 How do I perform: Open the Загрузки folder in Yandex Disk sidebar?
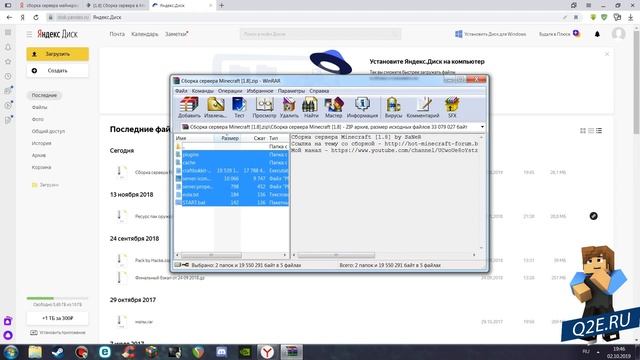[x=45, y=185]
